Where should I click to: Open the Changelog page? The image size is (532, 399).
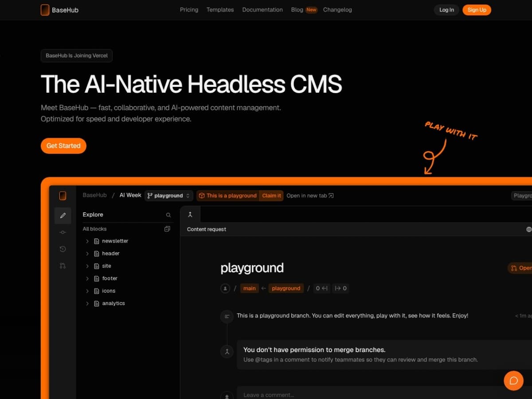tap(337, 10)
